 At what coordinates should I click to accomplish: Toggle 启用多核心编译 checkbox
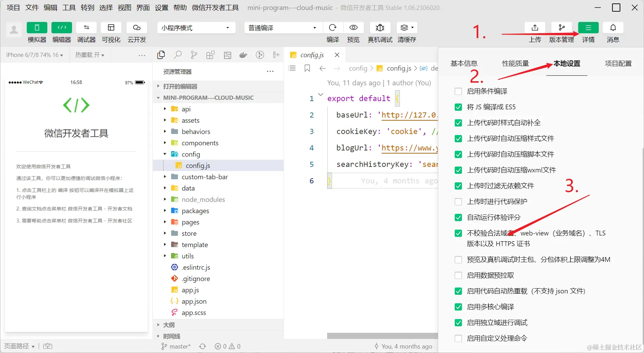pos(458,307)
